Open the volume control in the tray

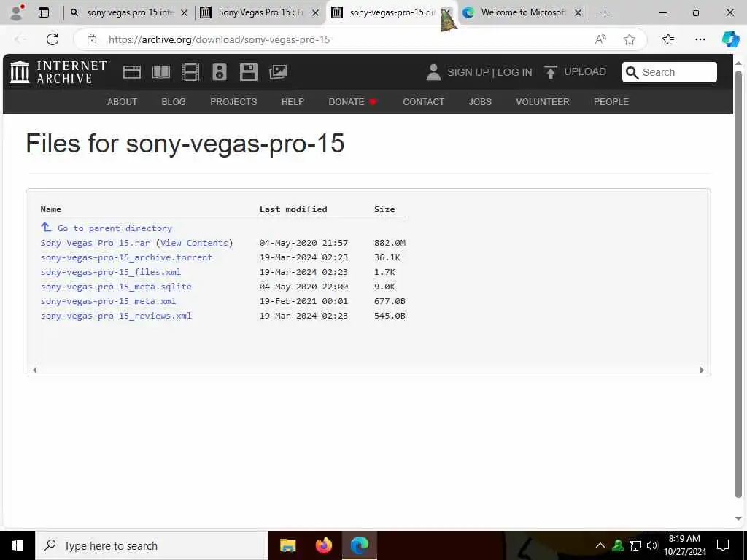[x=651, y=545]
